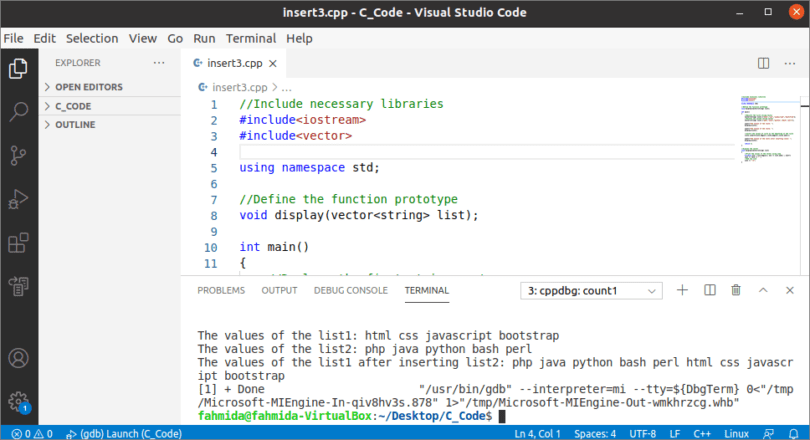Open the Source Control view icon
The image size is (810, 440).
click(x=19, y=155)
